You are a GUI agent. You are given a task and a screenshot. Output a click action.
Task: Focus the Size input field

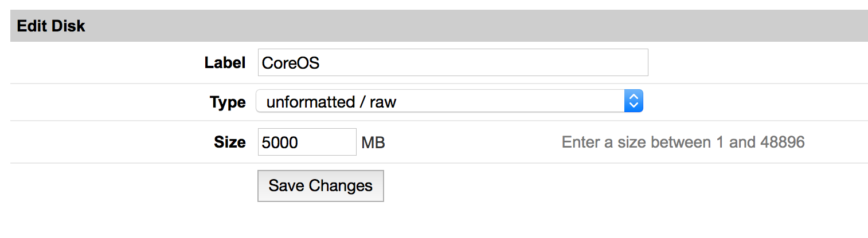point(307,142)
